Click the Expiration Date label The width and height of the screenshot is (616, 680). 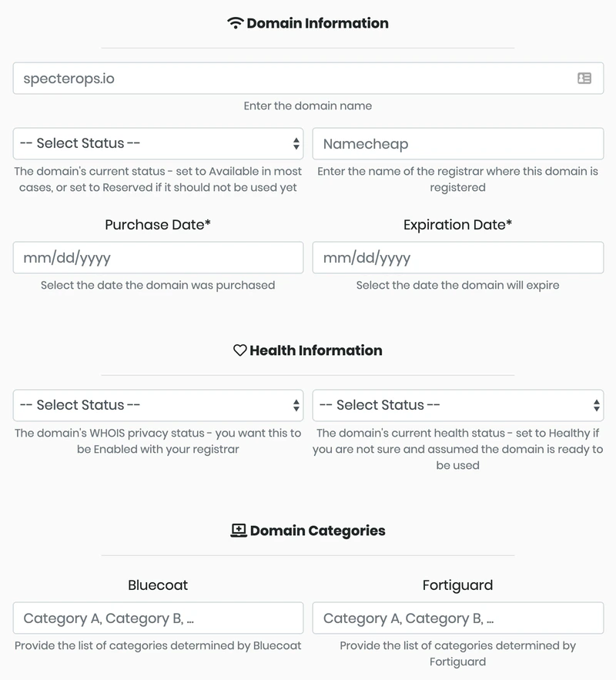pos(457,225)
